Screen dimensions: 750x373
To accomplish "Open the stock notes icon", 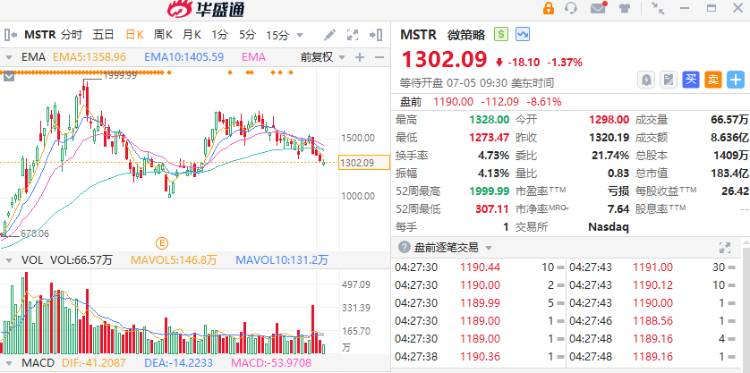I will [668, 80].
